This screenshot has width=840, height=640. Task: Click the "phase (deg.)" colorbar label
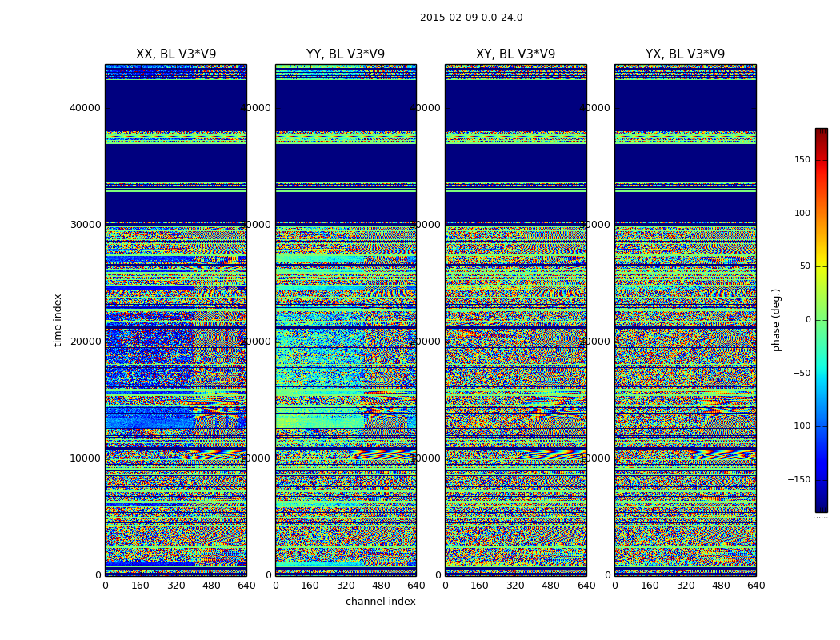[x=776, y=320]
